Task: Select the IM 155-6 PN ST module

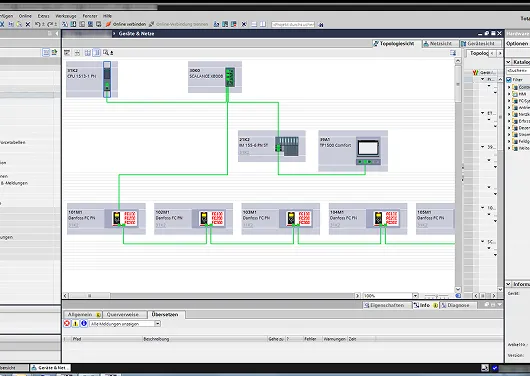Action: coord(272,146)
